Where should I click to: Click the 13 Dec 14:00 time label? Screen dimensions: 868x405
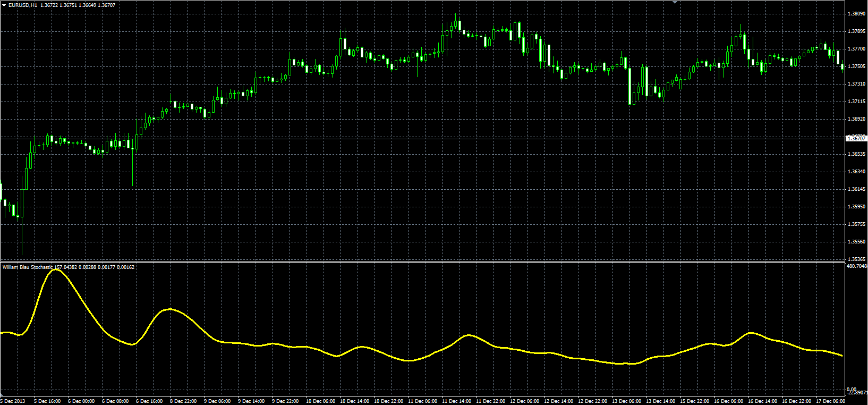click(x=660, y=401)
